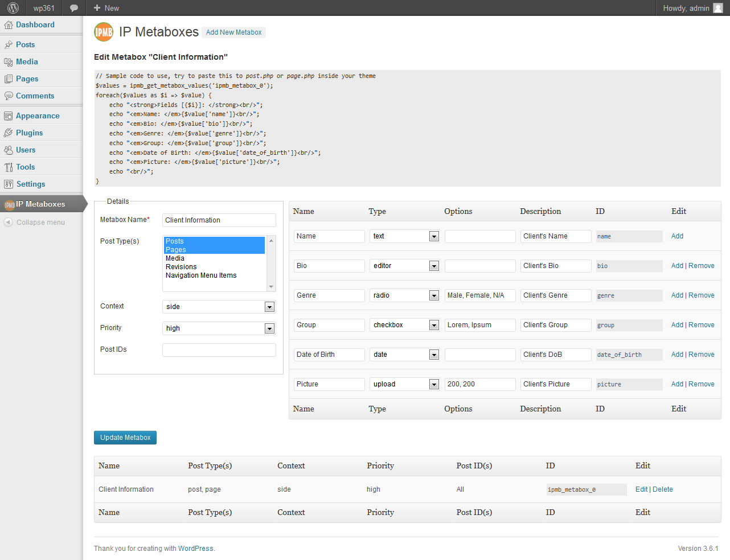Select Navigation Menu Items in Post Type list
The width and height of the screenshot is (730, 560).
pyautogui.click(x=215, y=275)
